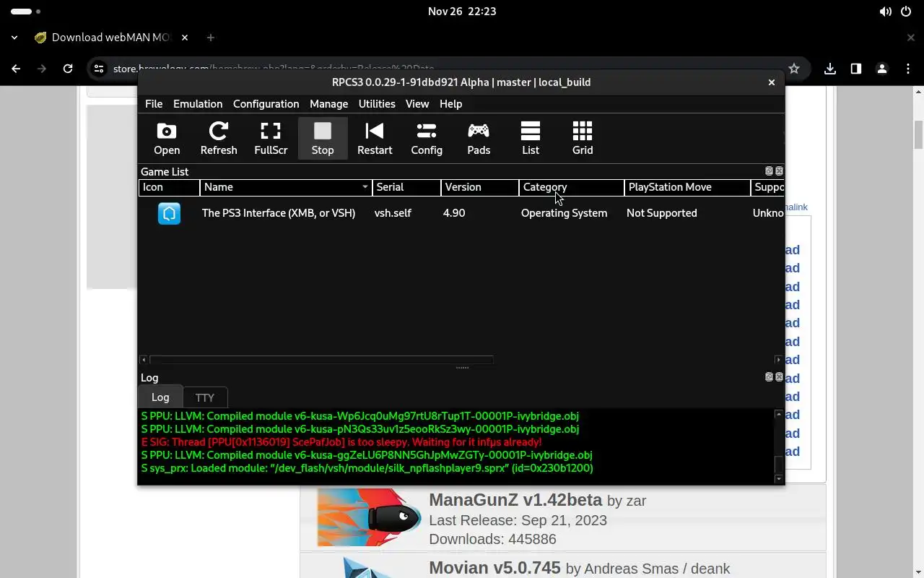Open a new browser tab
Viewport: 924px width, 578px height.
210,38
